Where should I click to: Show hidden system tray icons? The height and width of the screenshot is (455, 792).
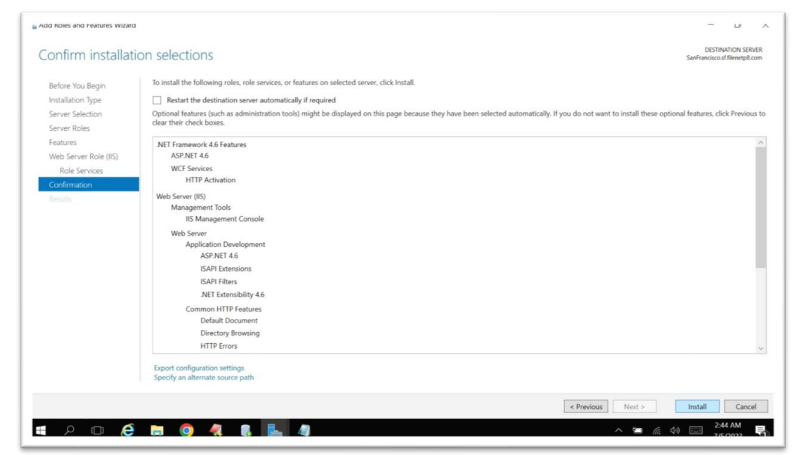click(618, 430)
